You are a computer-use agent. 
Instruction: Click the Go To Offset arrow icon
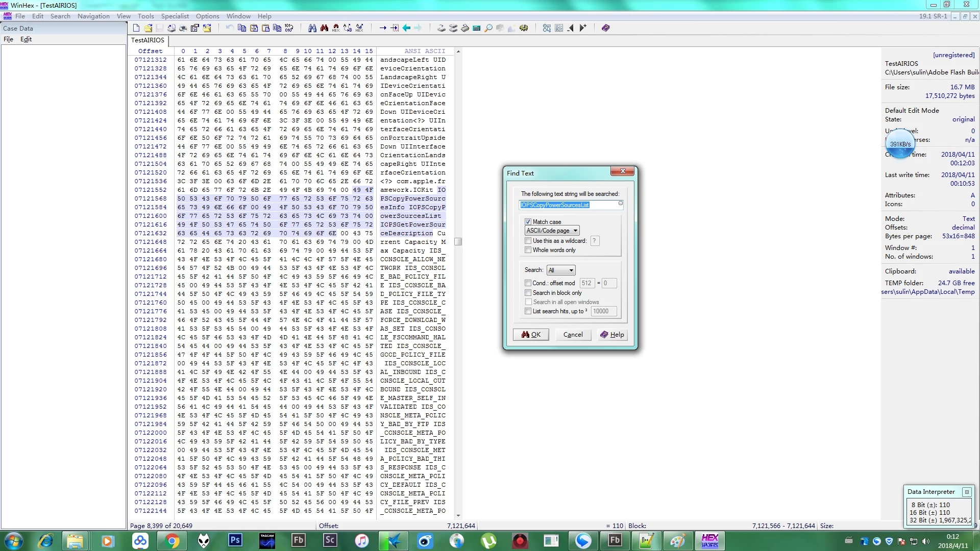click(x=383, y=28)
